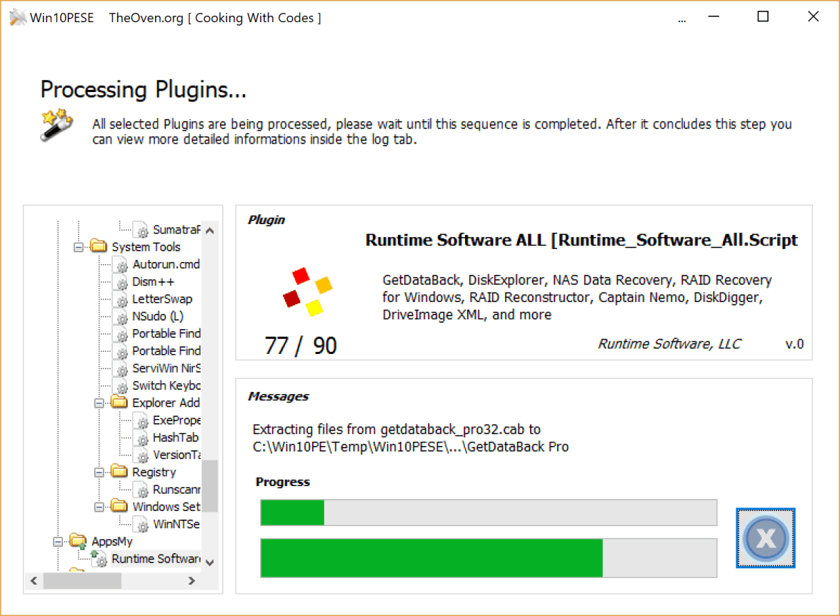Click the LetterSwap script icon
The image size is (840, 616).
(122, 299)
